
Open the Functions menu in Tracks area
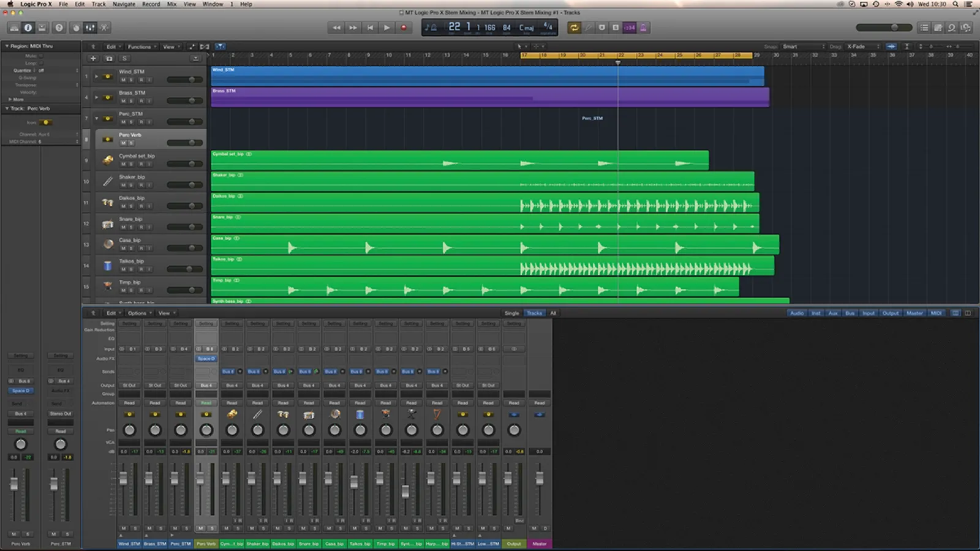pyautogui.click(x=141, y=47)
